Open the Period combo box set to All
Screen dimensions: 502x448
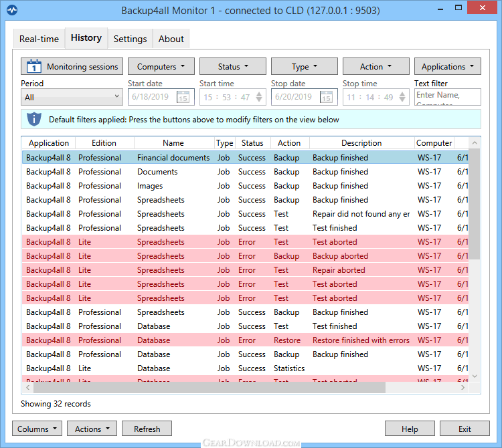pos(72,97)
